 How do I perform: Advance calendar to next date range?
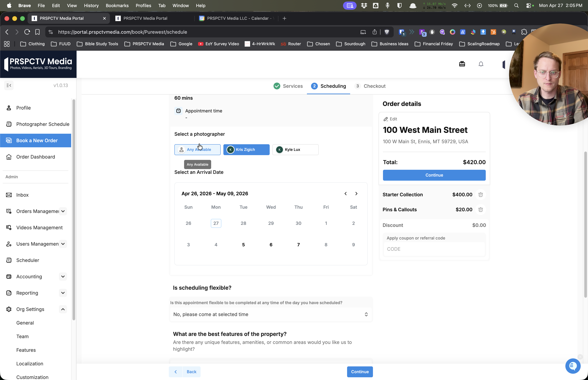pyautogui.click(x=356, y=194)
